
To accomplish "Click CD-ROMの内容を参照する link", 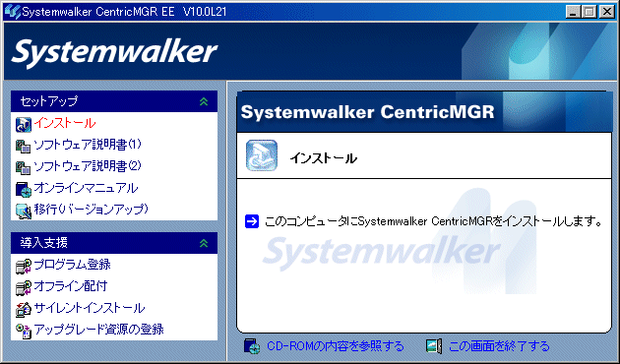I will coord(336,346).
